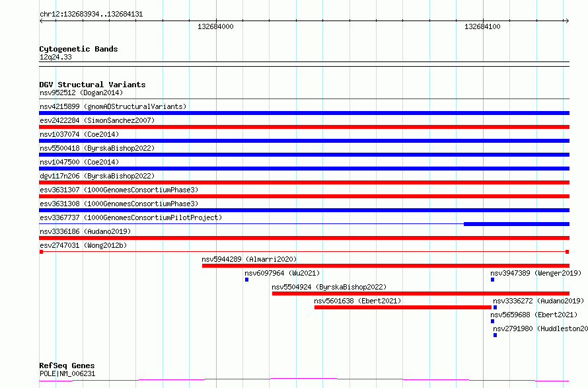Click the chr12:132683934..132684131 region text
The width and height of the screenshot is (588, 388).
(91, 15)
